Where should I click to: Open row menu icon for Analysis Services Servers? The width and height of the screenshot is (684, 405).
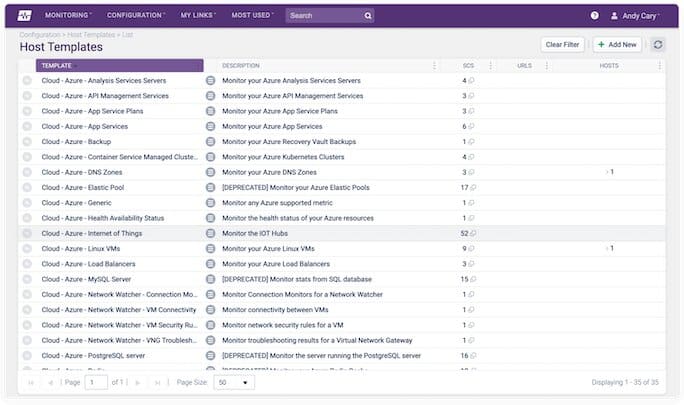210,80
